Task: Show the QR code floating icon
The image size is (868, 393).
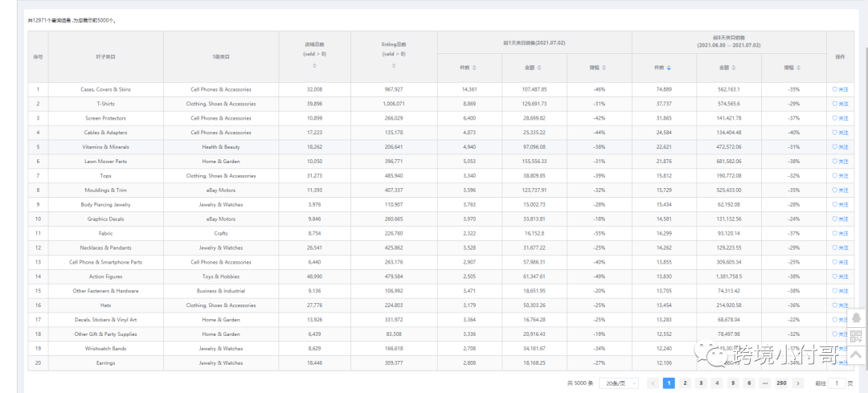Action: coord(856,337)
